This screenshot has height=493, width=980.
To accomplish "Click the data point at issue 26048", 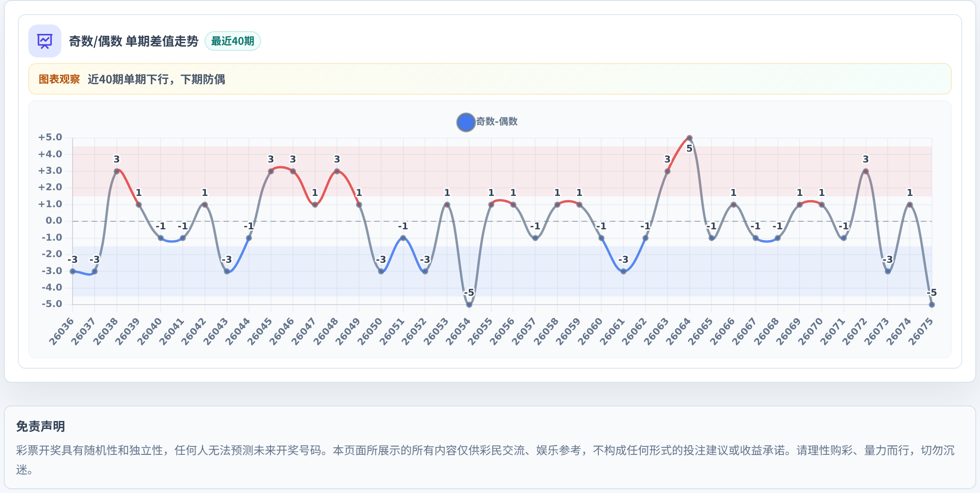I will click(x=337, y=171).
